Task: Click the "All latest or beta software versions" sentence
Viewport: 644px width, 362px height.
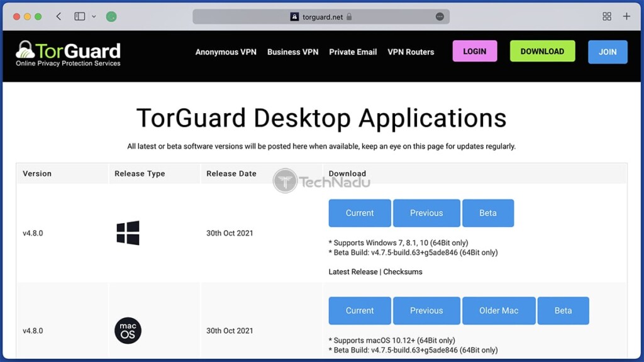Action: pyautogui.click(x=321, y=146)
